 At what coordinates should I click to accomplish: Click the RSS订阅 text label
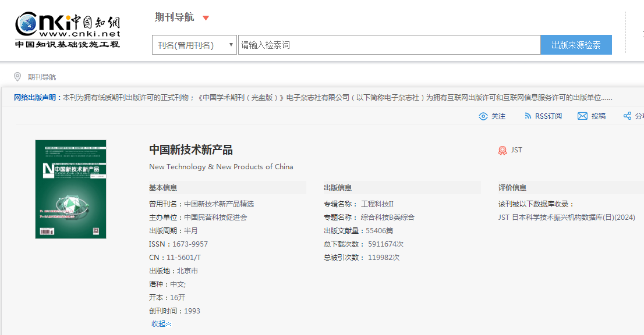[x=549, y=116]
